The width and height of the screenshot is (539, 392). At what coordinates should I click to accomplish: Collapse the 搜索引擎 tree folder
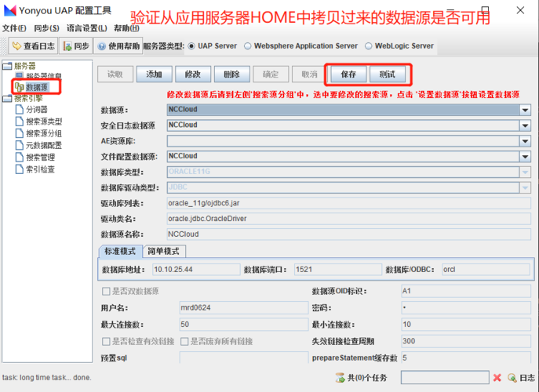7,99
